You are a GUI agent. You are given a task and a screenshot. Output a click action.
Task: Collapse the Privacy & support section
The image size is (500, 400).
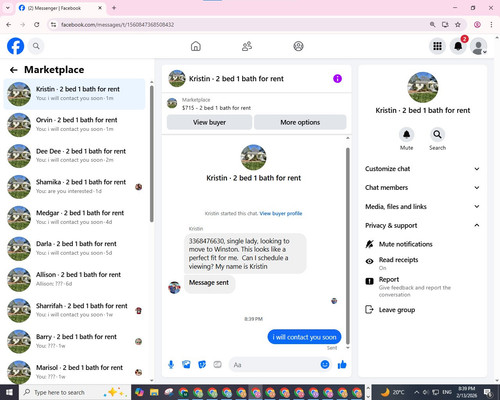(x=423, y=225)
